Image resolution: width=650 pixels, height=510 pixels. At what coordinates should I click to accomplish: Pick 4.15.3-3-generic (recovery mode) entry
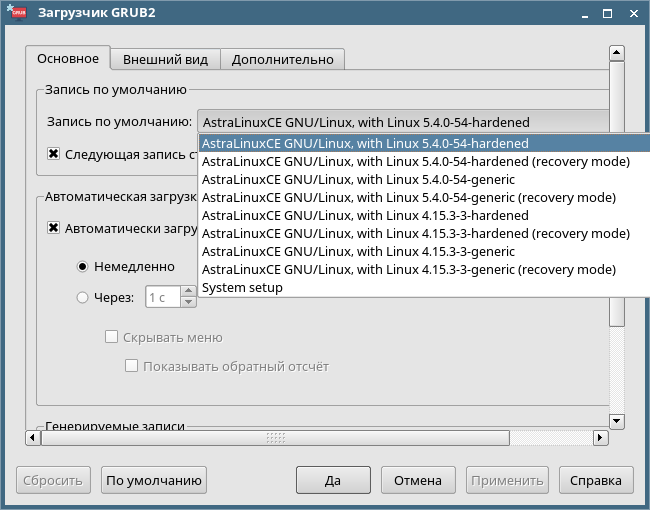424,270
